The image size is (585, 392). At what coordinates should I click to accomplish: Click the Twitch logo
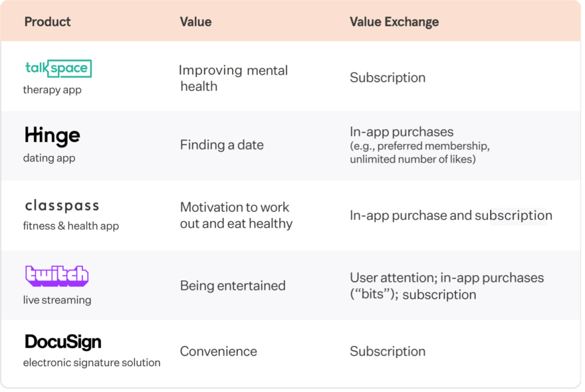pyautogui.click(x=57, y=276)
